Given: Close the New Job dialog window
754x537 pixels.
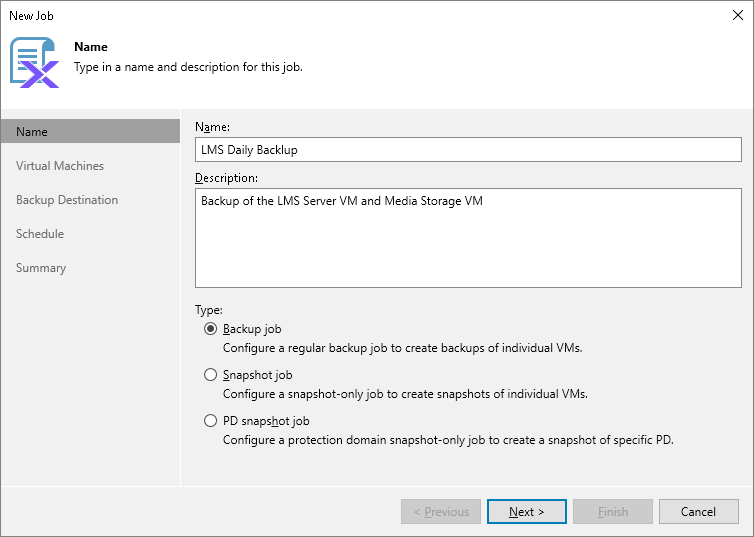Looking at the screenshot, I should pyautogui.click(x=735, y=16).
